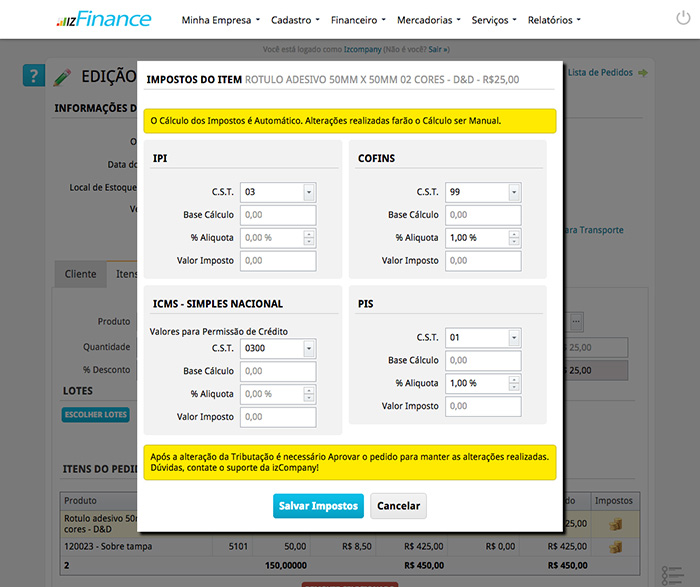The image size is (700, 587).
Task: Open the Relatórios menu
Action: tap(553, 20)
